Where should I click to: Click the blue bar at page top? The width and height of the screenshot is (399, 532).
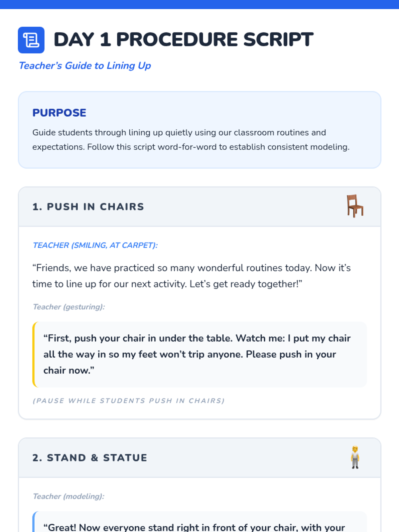tap(199, 4)
